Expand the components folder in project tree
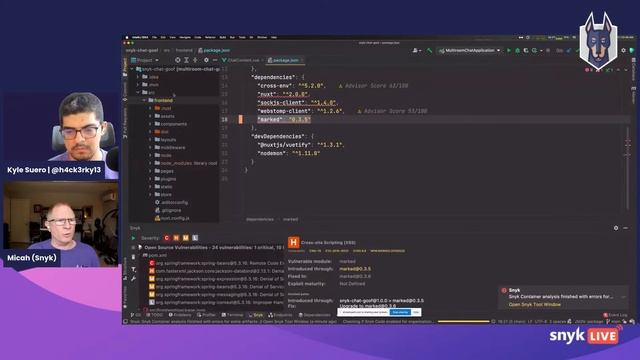 point(150,124)
